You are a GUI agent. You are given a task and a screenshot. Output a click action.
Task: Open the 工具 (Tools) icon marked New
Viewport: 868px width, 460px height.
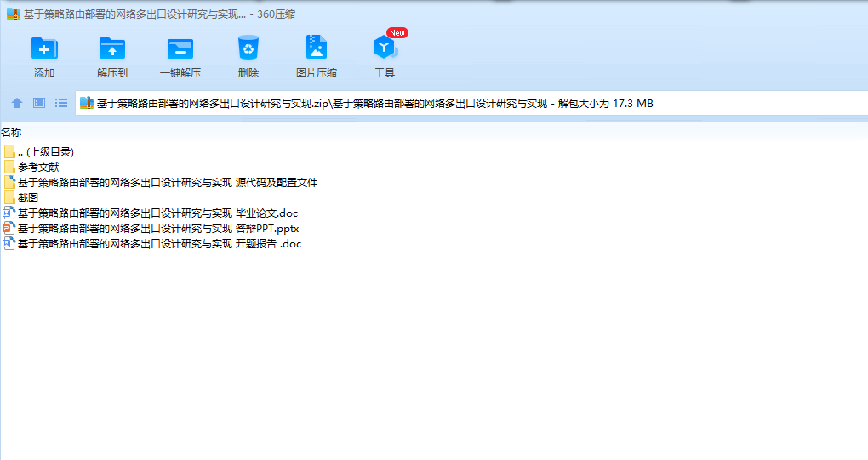point(385,48)
